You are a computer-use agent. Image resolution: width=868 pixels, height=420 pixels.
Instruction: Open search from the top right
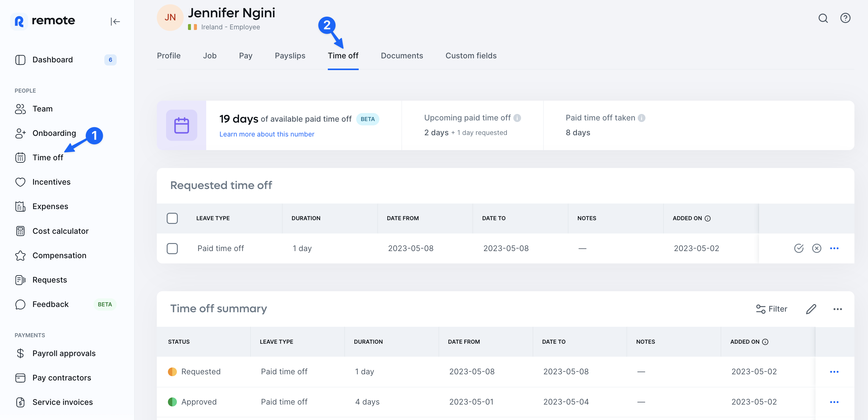pos(823,19)
